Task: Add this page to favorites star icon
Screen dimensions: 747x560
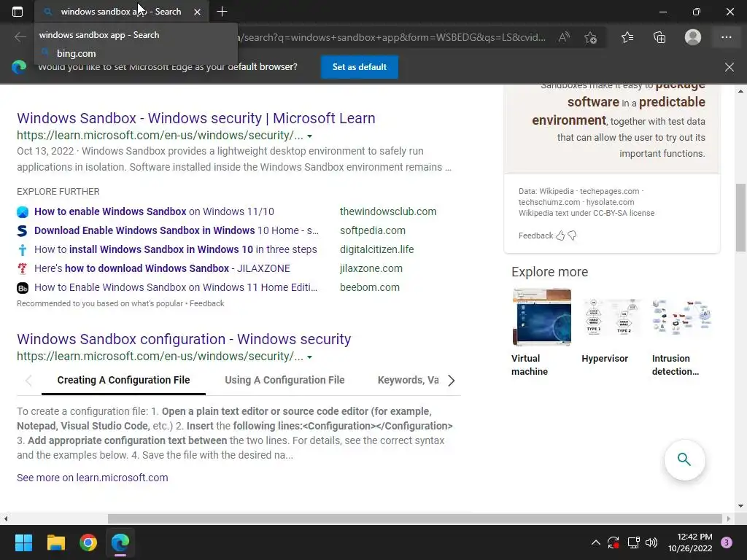Action: [591, 37]
